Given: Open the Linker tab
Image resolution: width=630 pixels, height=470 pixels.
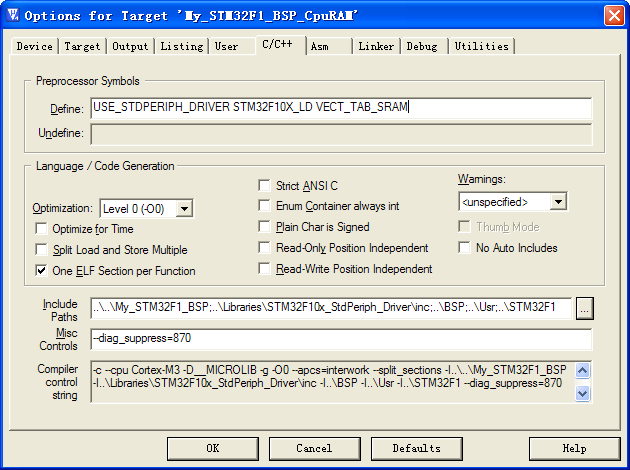Looking at the screenshot, I should [x=376, y=46].
